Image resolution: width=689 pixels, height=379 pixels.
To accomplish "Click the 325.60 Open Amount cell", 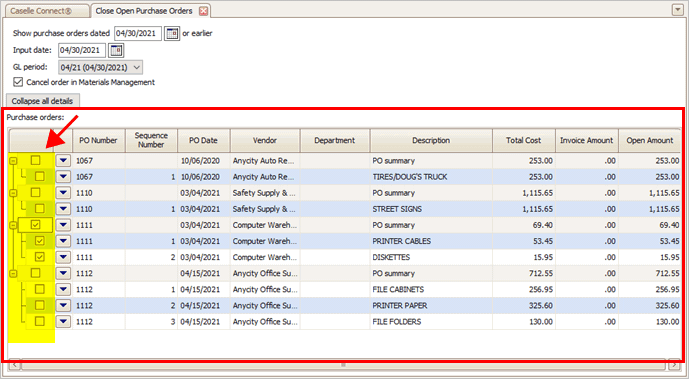I will pyautogui.click(x=650, y=305).
